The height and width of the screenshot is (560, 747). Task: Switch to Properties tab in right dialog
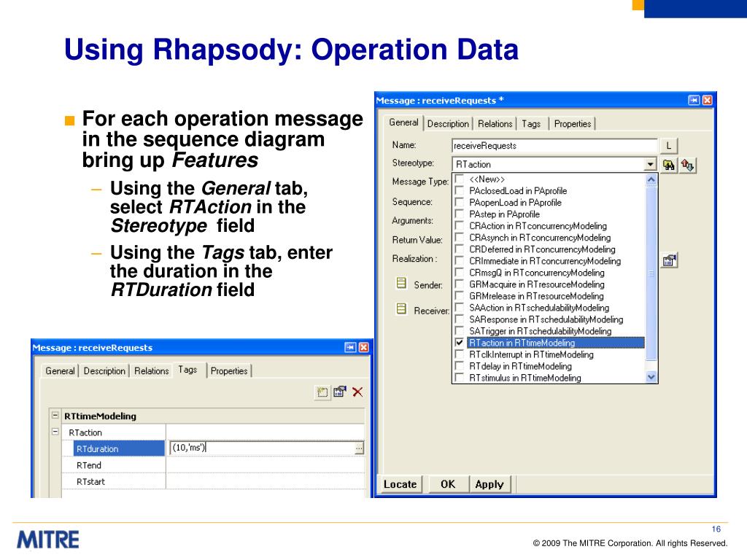[x=573, y=124]
